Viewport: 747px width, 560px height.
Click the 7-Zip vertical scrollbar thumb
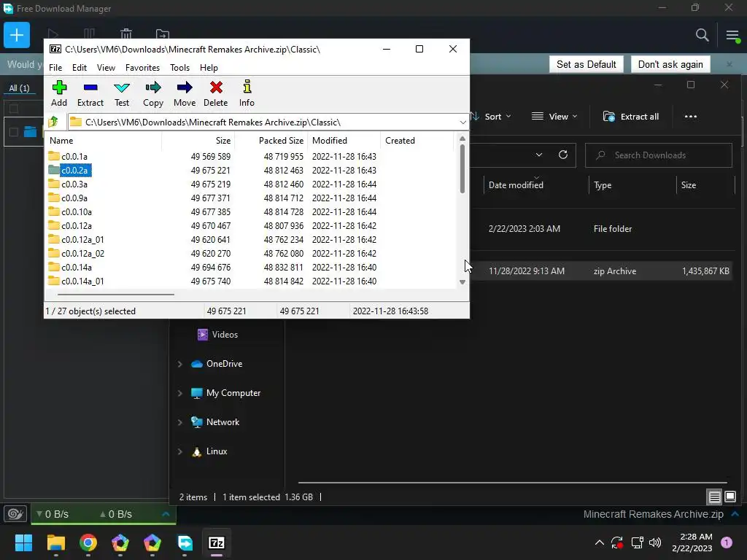[x=462, y=168]
